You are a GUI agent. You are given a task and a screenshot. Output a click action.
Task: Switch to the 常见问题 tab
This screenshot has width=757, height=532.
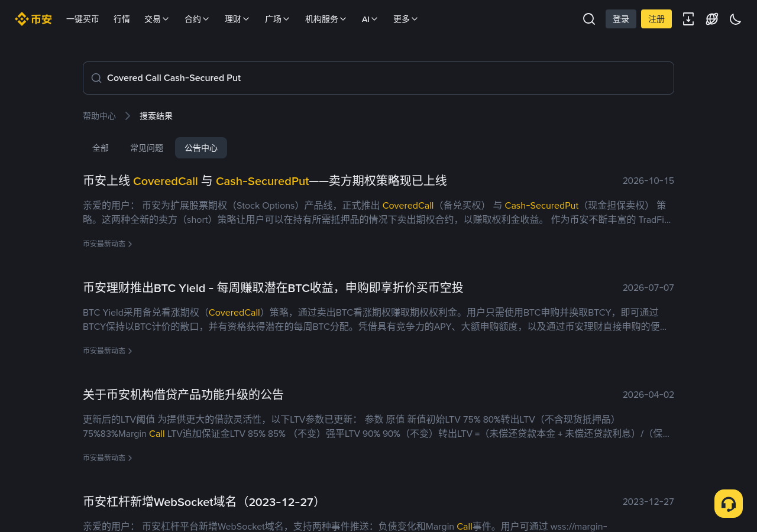click(x=147, y=148)
